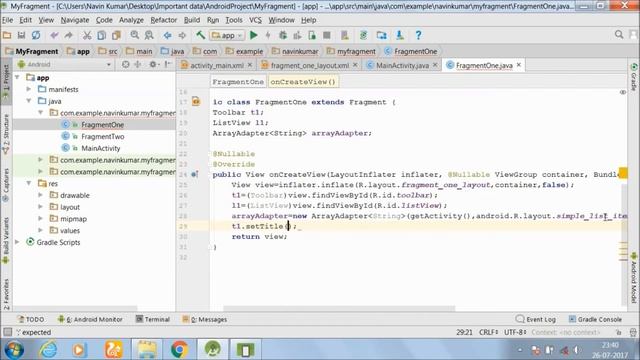640x360 pixels.
Task: Select FragmentTwo class in project tree
Action: [102, 136]
